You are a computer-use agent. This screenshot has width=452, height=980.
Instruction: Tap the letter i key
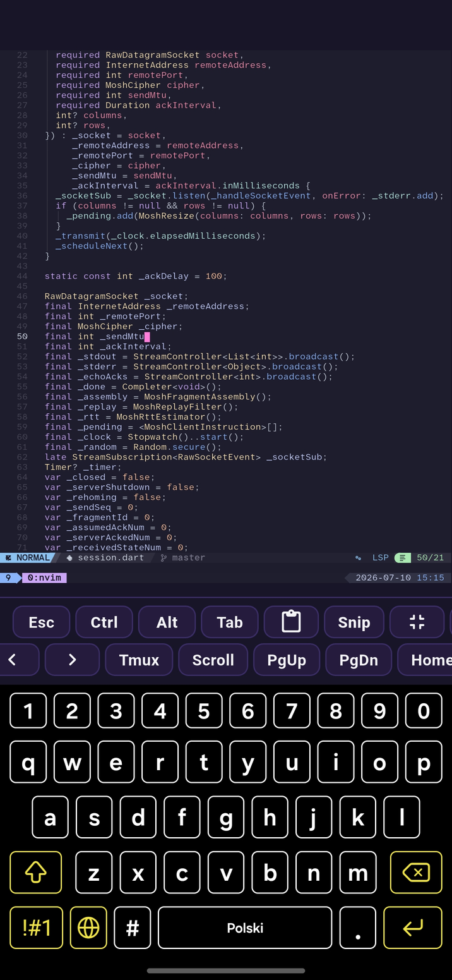[336, 763]
